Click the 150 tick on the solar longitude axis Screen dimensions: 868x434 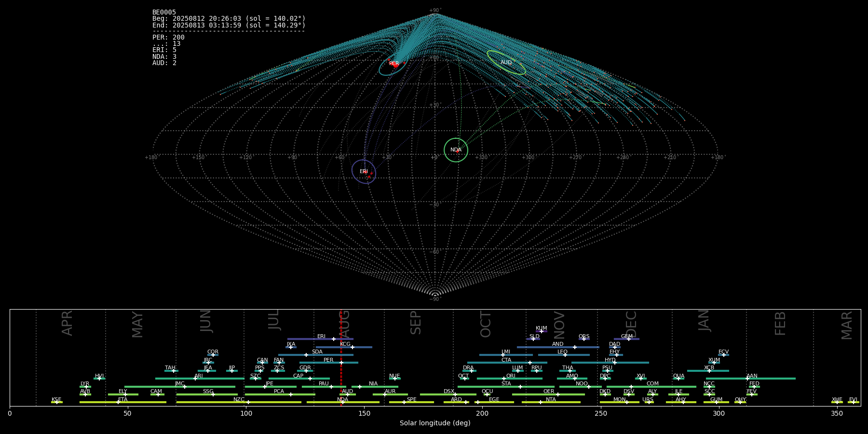[364, 413]
